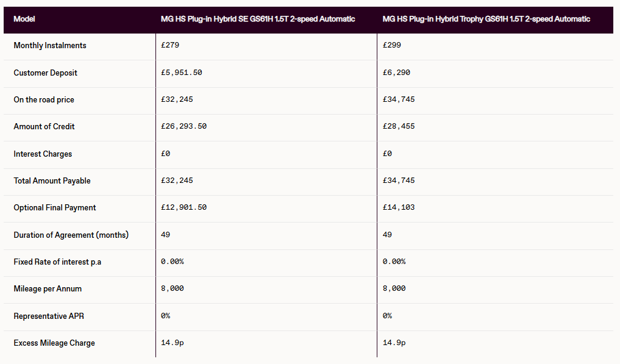Click the £299 monthly instalment value
Screen dimensions: 620x364
tap(392, 46)
